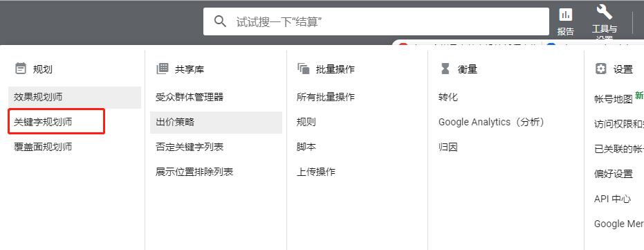Open 规则 under bulk actions
644x250 pixels.
pyautogui.click(x=306, y=122)
